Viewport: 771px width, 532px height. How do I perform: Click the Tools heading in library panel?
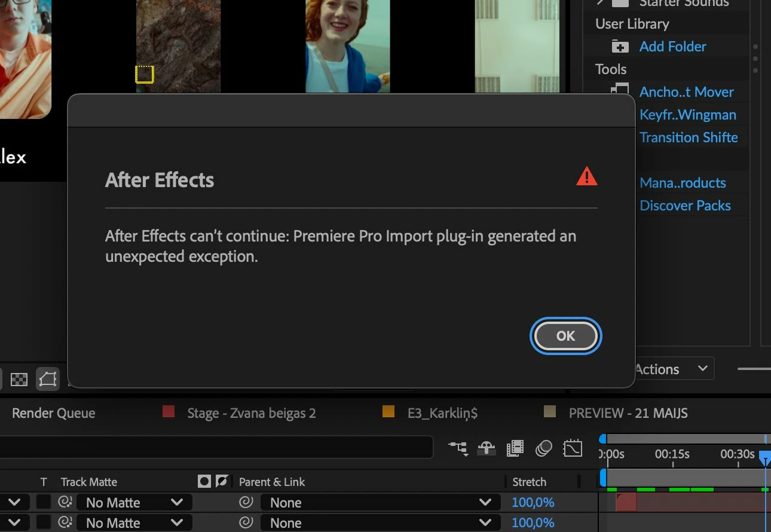click(x=611, y=69)
